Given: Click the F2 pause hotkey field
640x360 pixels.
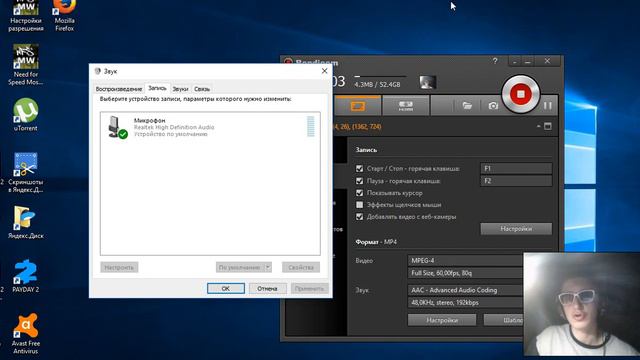Looking at the screenshot, I should point(516,180).
